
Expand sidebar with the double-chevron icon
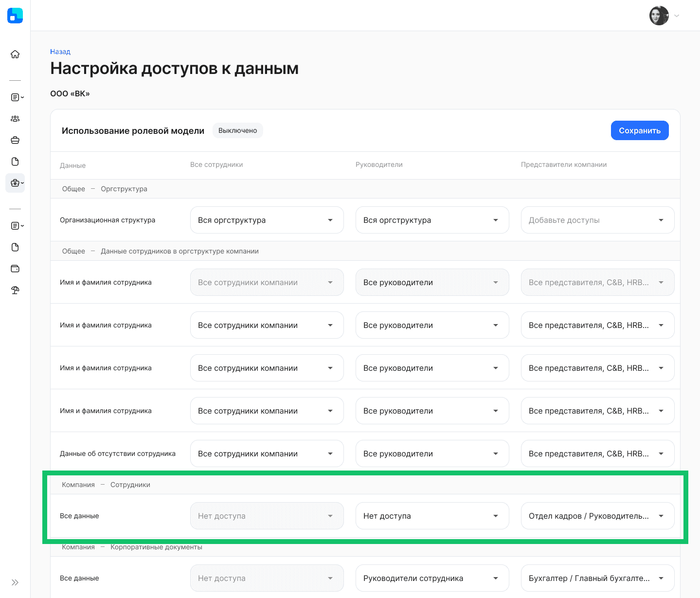click(15, 582)
